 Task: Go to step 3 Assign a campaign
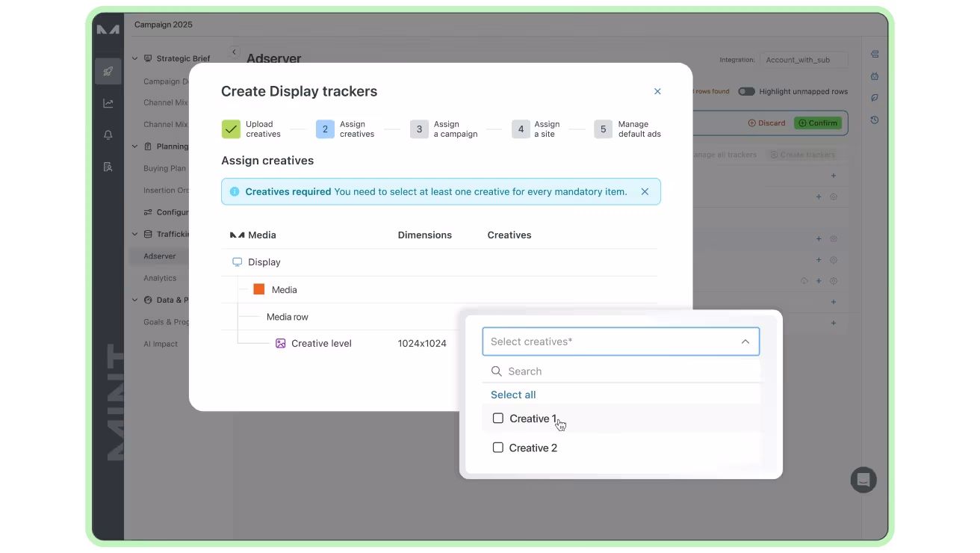click(444, 129)
